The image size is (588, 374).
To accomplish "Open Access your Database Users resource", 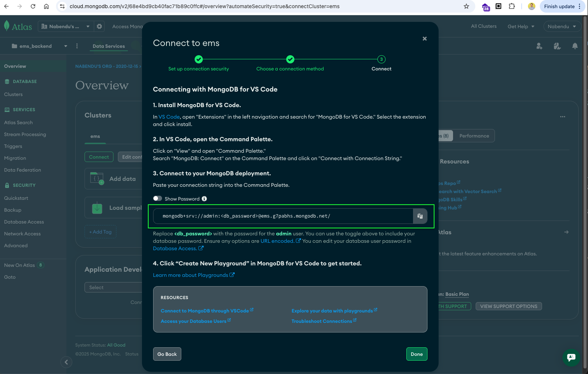I will pyautogui.click(x=195, y=321).
